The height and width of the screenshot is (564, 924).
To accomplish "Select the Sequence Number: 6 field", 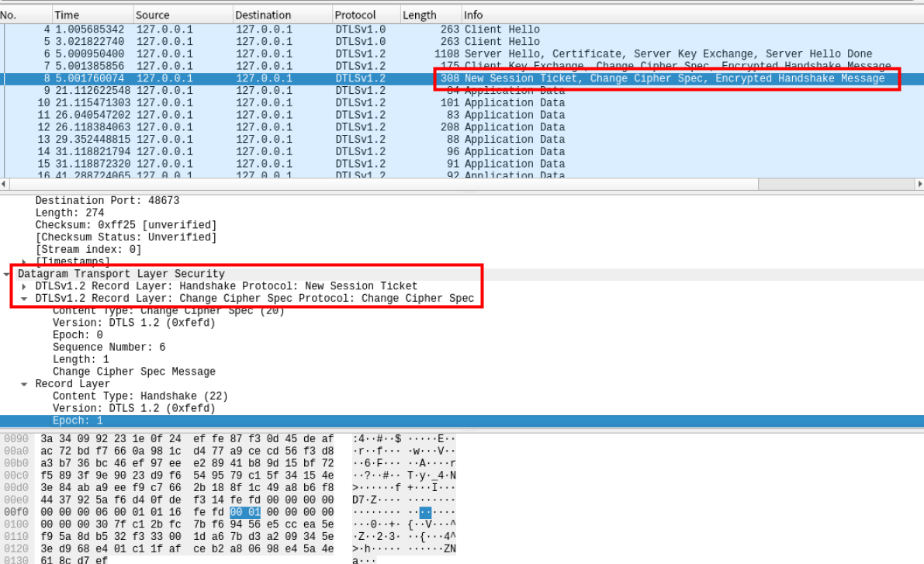I will (x=109, y=348).
